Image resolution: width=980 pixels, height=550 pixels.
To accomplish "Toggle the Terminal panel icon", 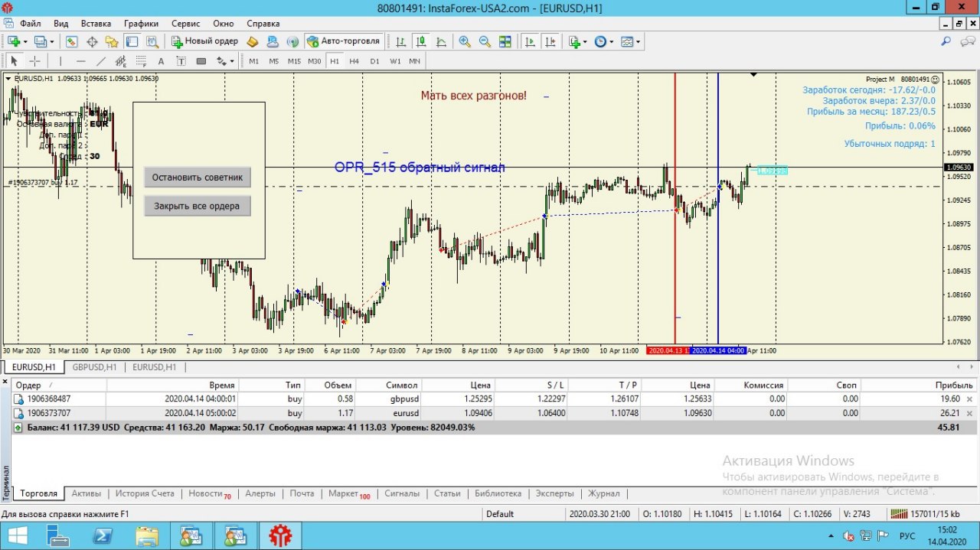I will click(x=132, y=41).
